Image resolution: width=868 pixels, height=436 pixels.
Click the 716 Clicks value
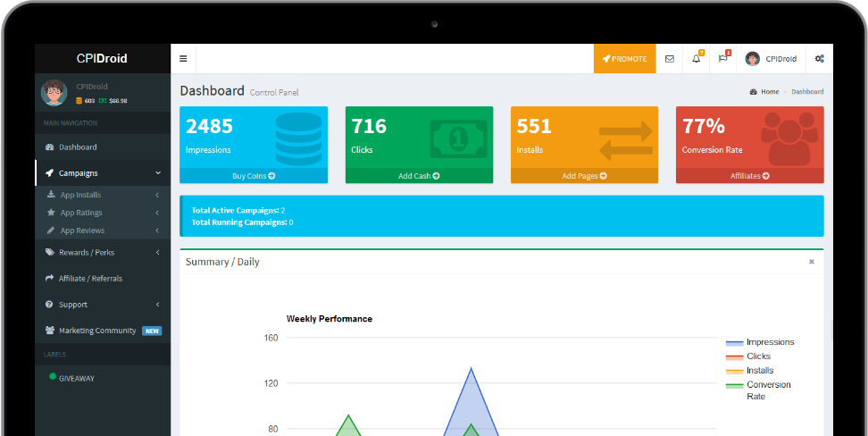click(x=369, y=126)
